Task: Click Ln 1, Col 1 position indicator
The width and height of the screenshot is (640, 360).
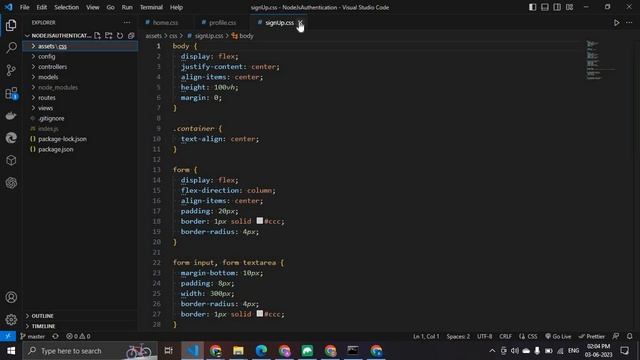Action: (426, 336)
